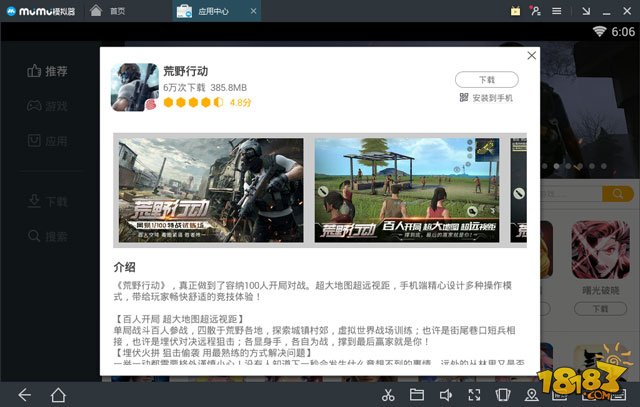Open 下载 section in the sidebar
Viewport: 640px width, 407px height.
click(x=47, y=201)
